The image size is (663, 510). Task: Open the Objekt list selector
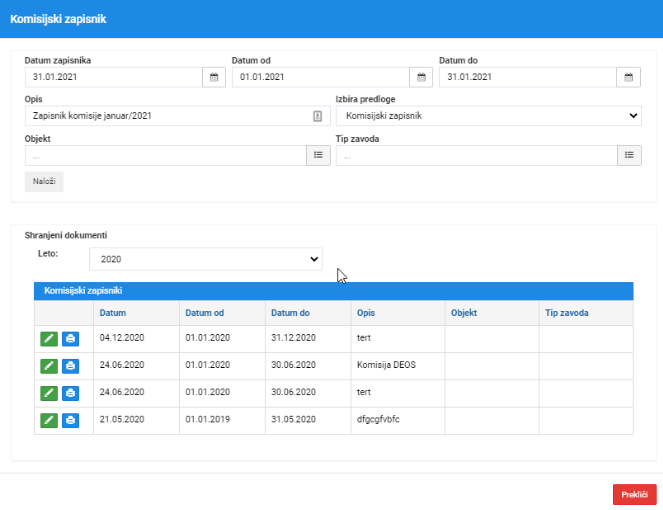(x=318, y=155)
